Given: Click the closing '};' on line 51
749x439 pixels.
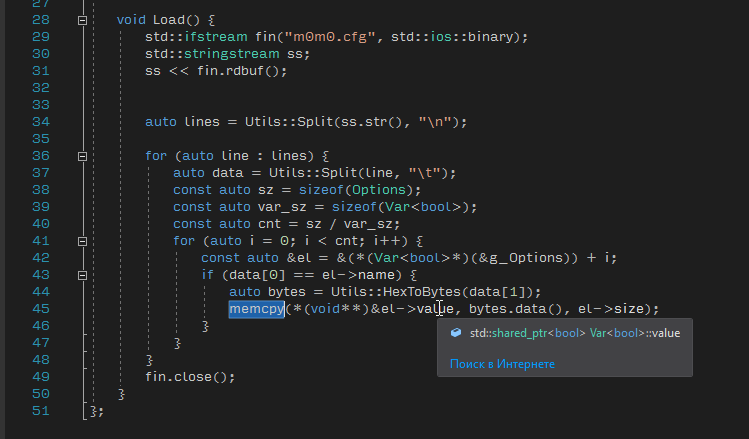Looking at the screenshot, I should tap(96, 411).
